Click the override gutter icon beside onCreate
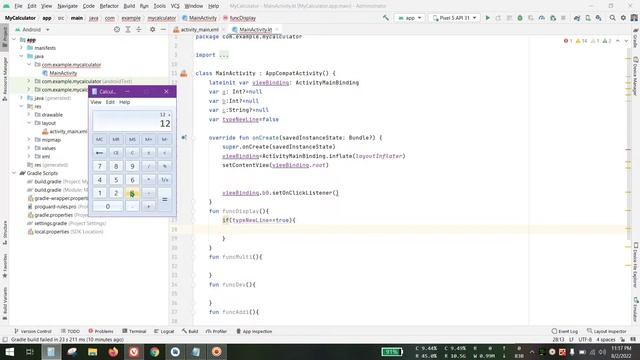The height and width of the screenshot is (360, 640). 184,138
